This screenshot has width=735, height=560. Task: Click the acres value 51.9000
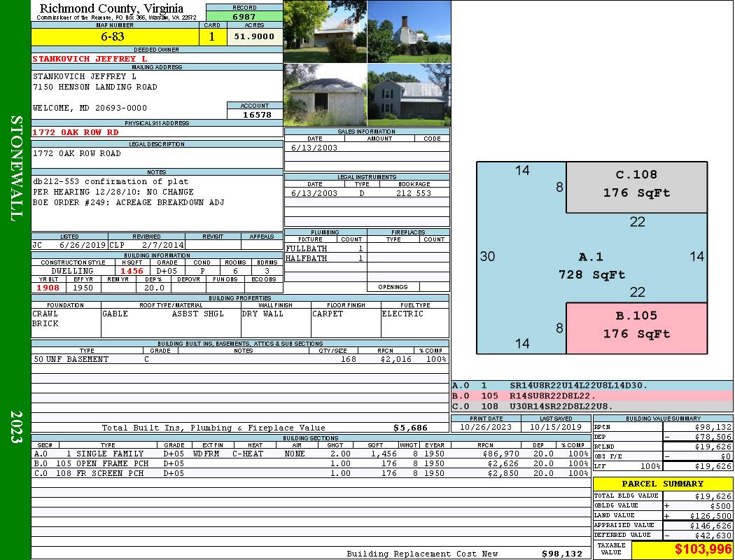254,37
